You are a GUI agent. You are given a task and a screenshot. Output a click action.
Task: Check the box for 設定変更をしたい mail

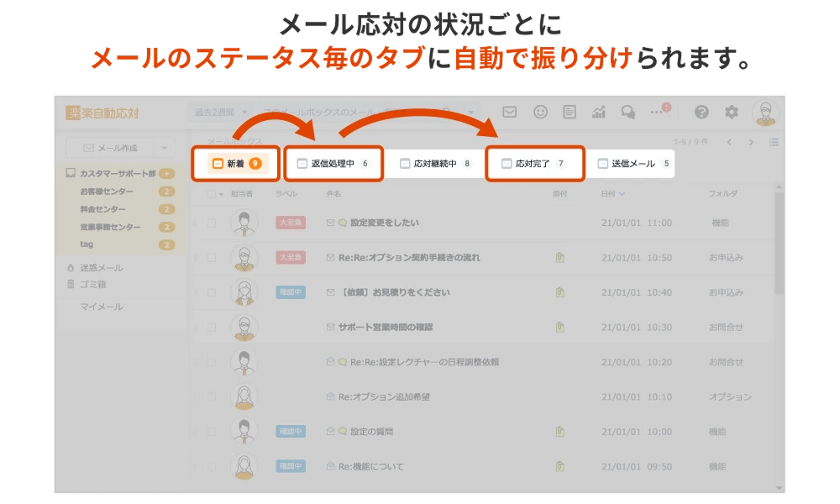click(212, 223)
